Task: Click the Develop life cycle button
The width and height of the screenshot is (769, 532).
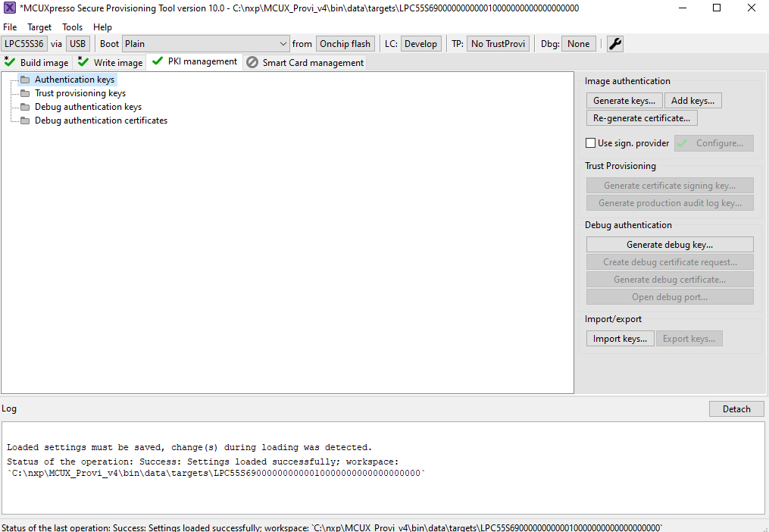Action: (x=420, y=44)
